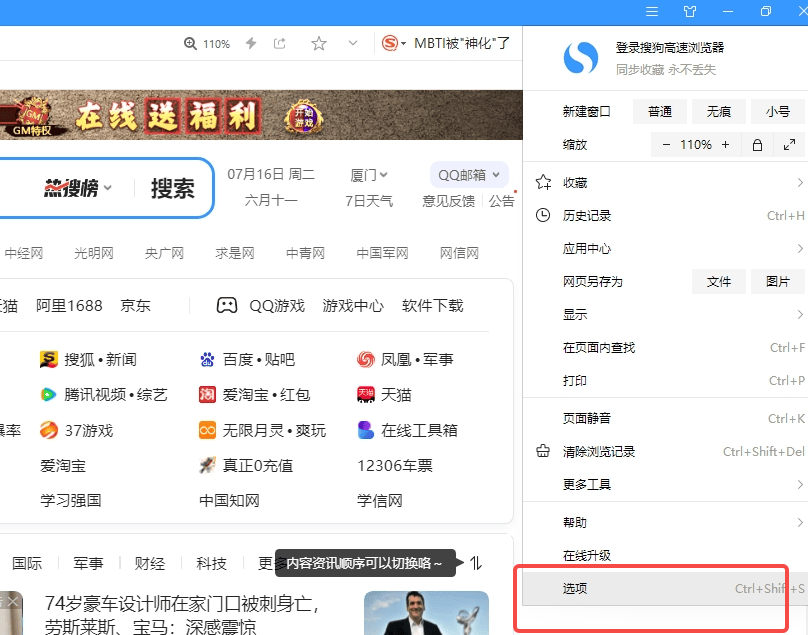Switch to 财经 news tab

coord(149,563)
